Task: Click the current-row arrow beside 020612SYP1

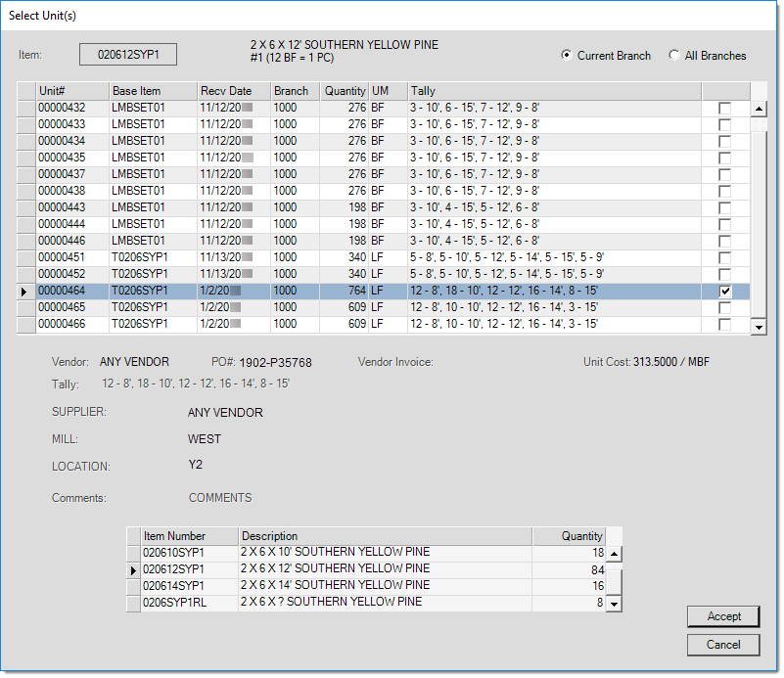Action: click(133, 570)
